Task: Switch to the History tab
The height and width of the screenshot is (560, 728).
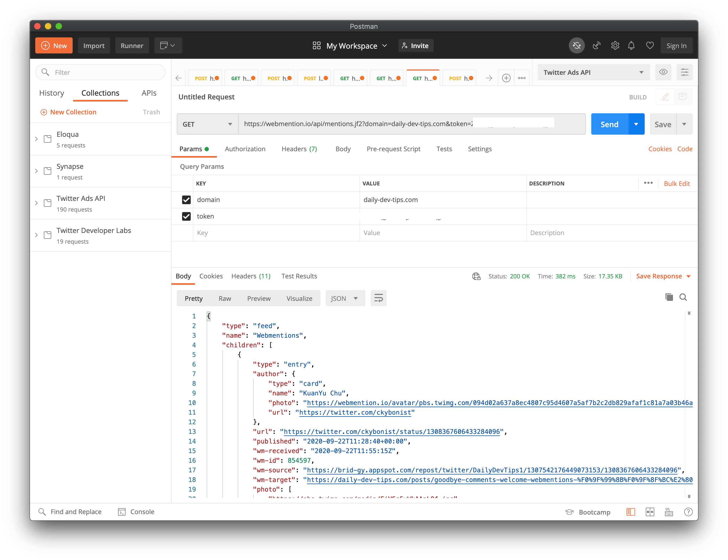Action: pyautogui.click(x=52, y=93)
